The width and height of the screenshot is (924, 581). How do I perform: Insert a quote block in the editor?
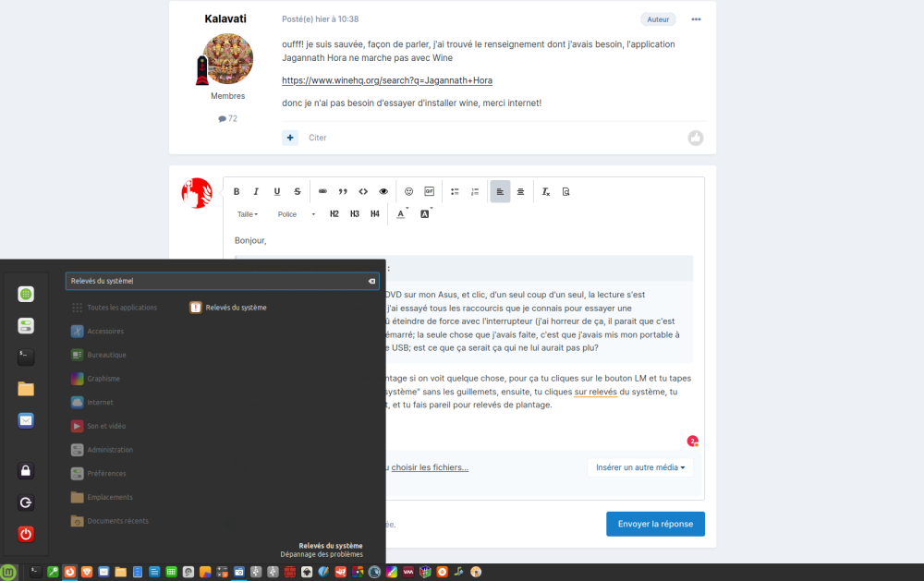pos(342,191)
